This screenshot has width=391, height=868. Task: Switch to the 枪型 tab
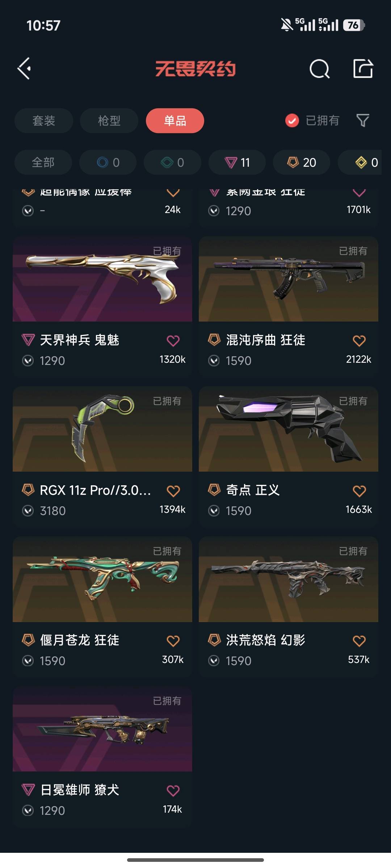click(109, 120)
